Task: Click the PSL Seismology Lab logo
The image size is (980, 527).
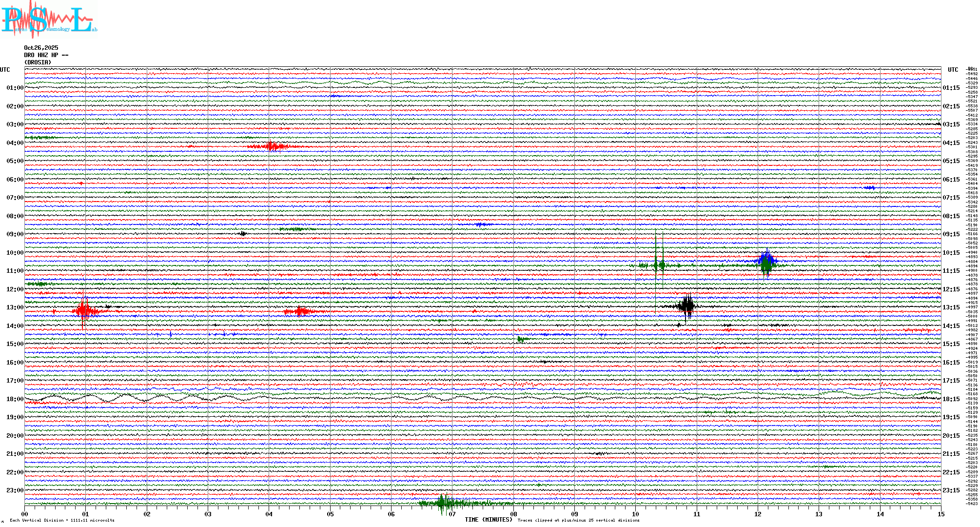Action: click(x=48, y=20)
